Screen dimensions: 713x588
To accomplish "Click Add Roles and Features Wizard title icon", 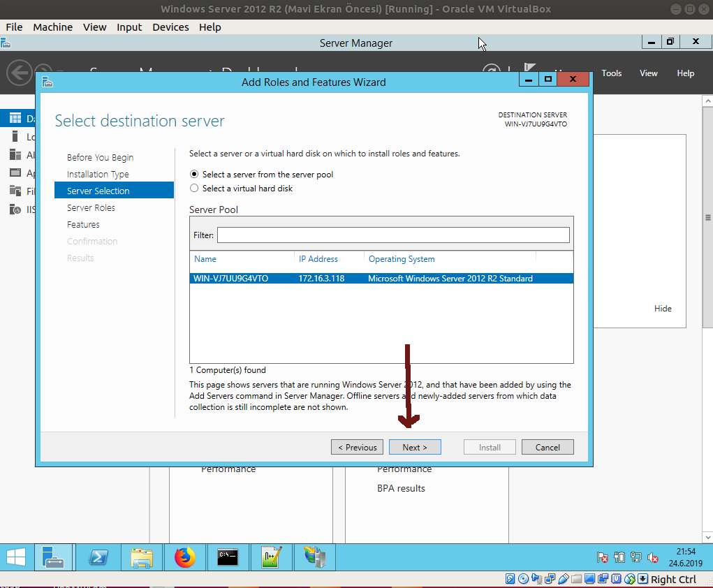I will coord(47,82).
